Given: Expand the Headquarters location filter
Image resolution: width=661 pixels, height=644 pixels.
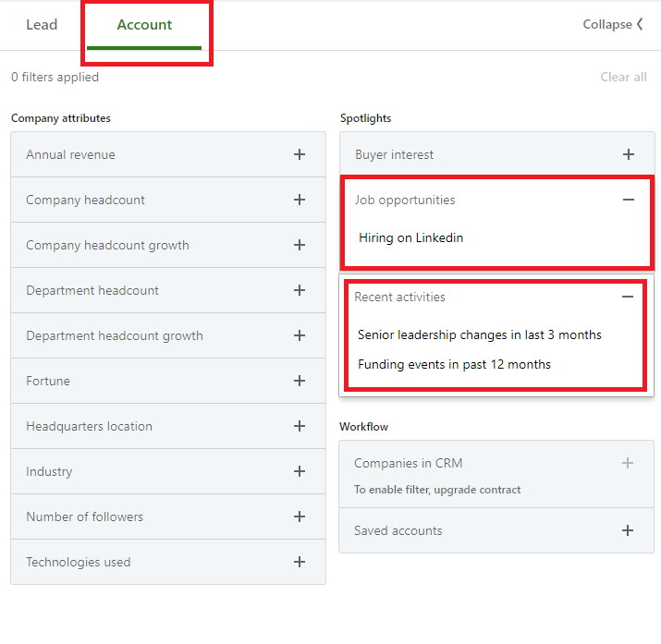Looking at the screenshot, I should 299,426.
